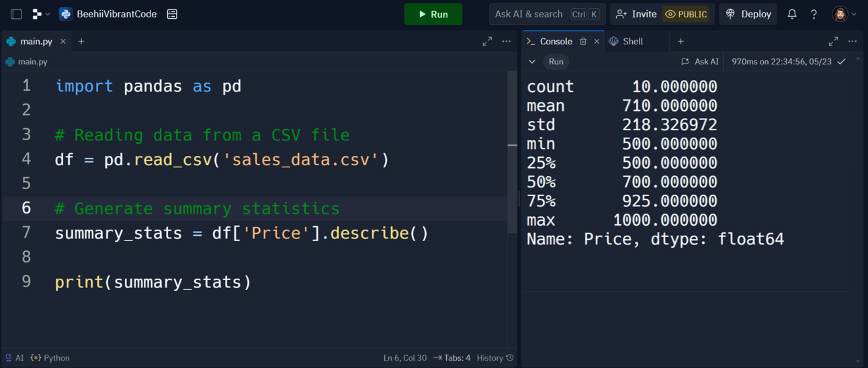Open the storage icon beside the project name
This screenshot has width=868, height=368.
coord(172,14)
